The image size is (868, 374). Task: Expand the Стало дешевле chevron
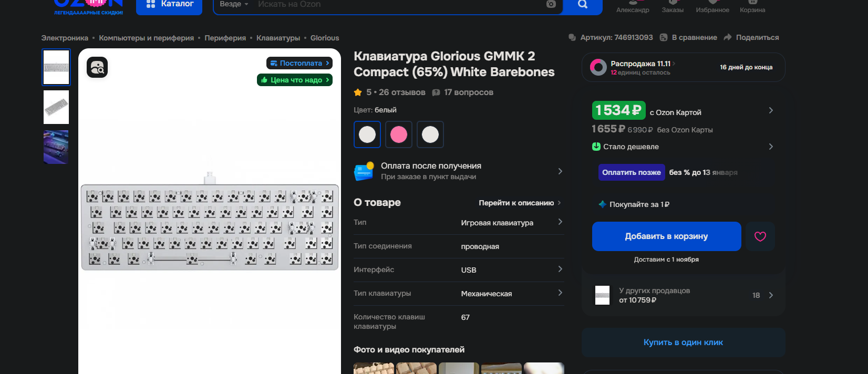pos(771,147)
